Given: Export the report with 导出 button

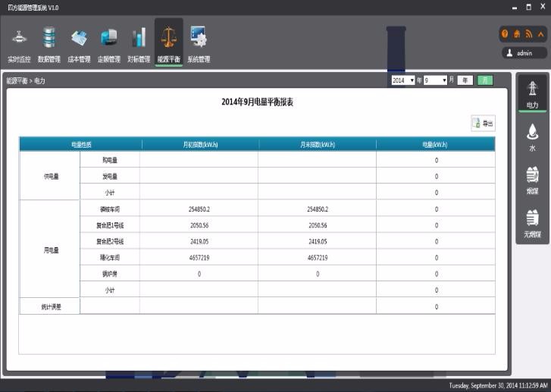Looking at the screenshot, I should 484,124.
